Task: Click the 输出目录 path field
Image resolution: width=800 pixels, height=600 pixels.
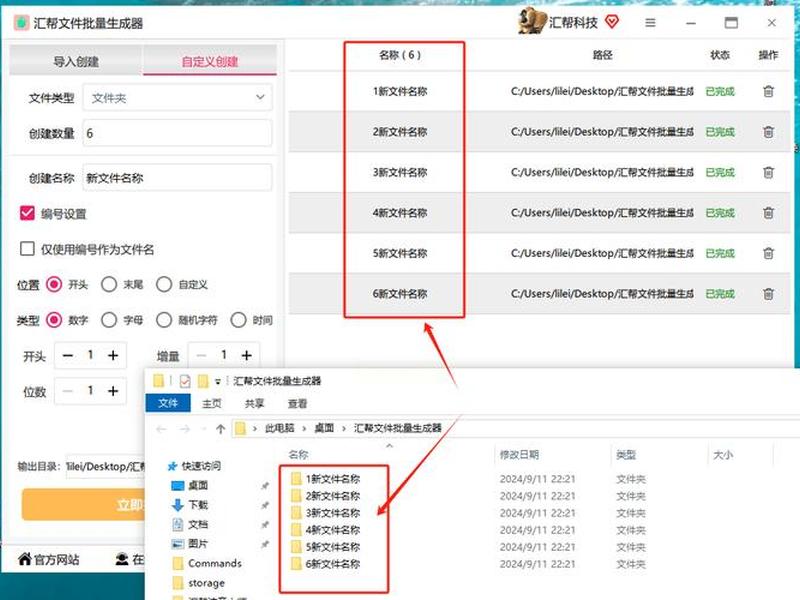Action: coord(106,466)
